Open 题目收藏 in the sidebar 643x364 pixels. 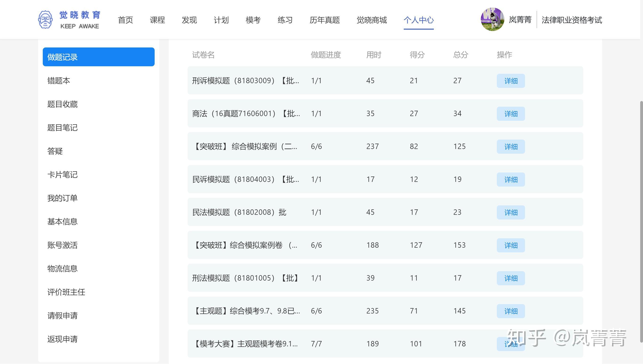(x=63, y=104)
